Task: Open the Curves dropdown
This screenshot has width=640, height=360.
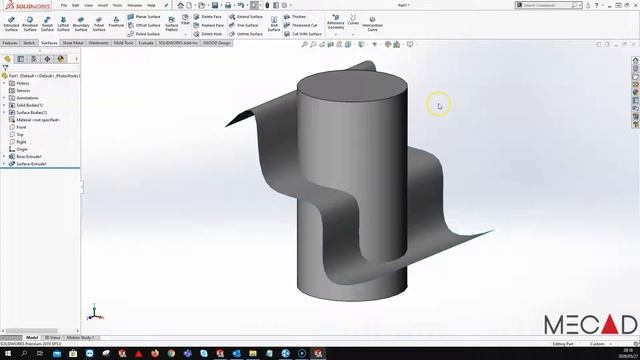Action: coord(353,24)
